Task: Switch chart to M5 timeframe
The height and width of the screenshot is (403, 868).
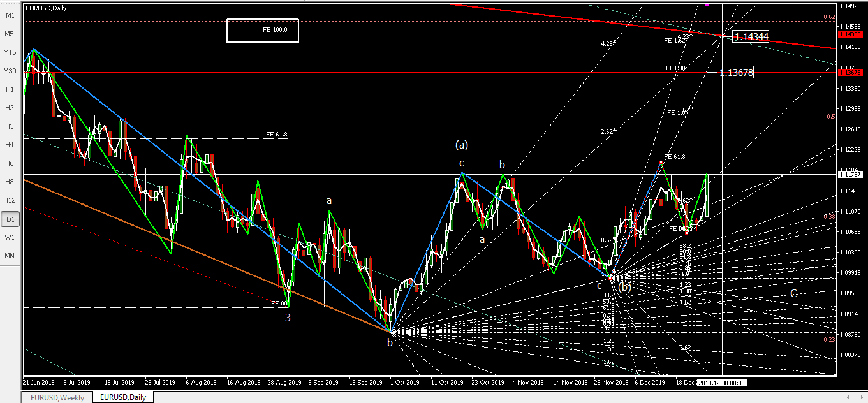Action: (10, 34)
